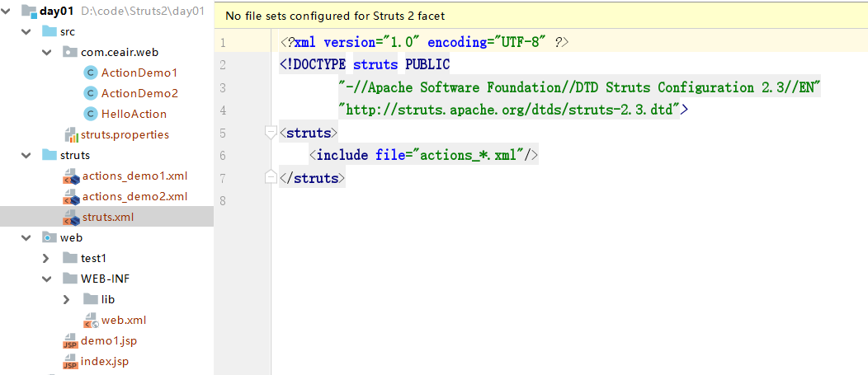Click the project path D:\code\Struts2\day01

[x=142, y=11]
